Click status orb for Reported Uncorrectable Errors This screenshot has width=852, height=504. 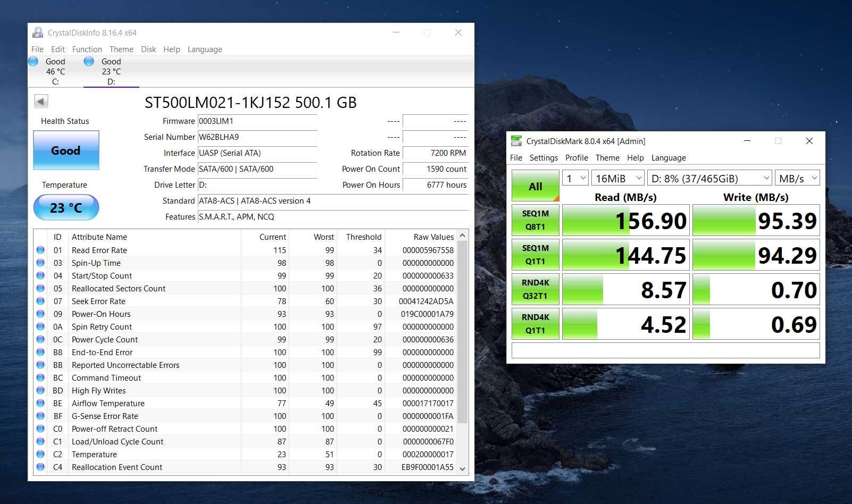[x=40, y=365]
